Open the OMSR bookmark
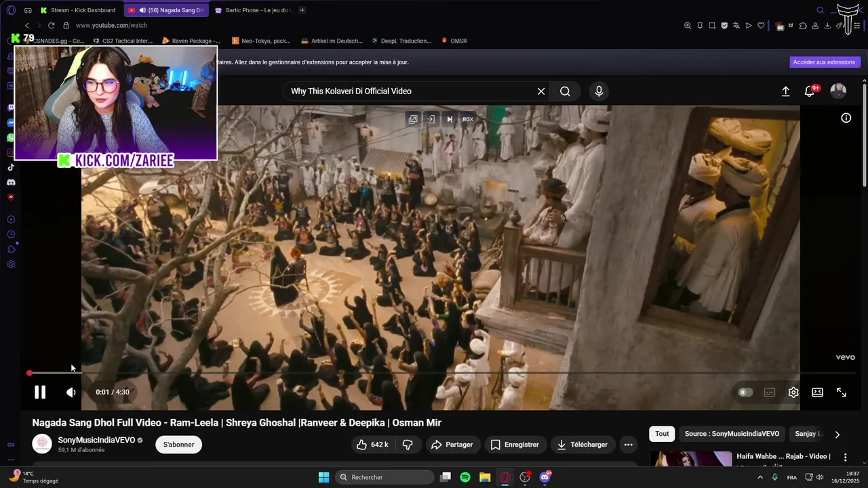Image resolution: width=868 pixels, height=488 pixels. [454, 41]
